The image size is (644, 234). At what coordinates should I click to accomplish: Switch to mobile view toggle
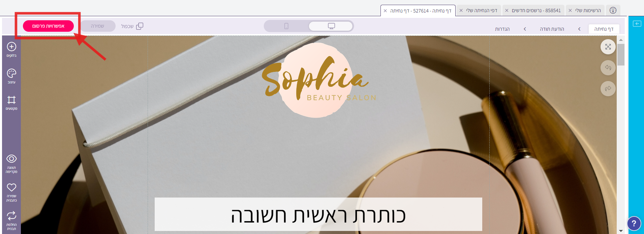pyautogui.click(x=286, y=26)
